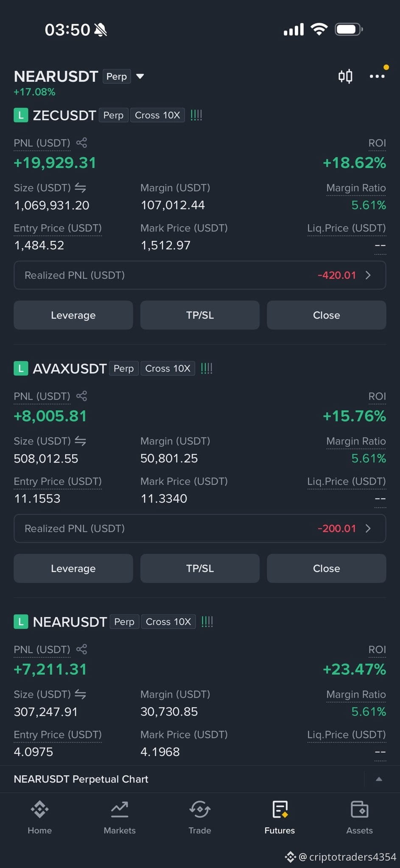Open the Assets wallet tab

click(359, 818)
